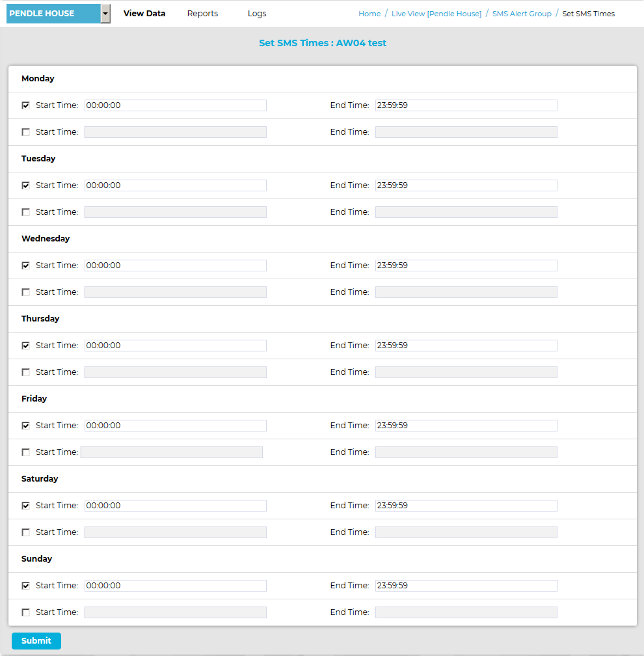Click Saturday second empty End Time field

pos(466,532)
